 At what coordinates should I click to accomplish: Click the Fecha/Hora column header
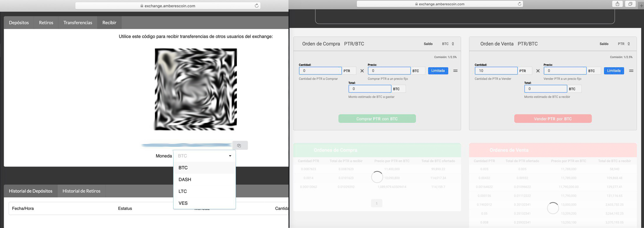pyautogui.click(x=23, y=209)
